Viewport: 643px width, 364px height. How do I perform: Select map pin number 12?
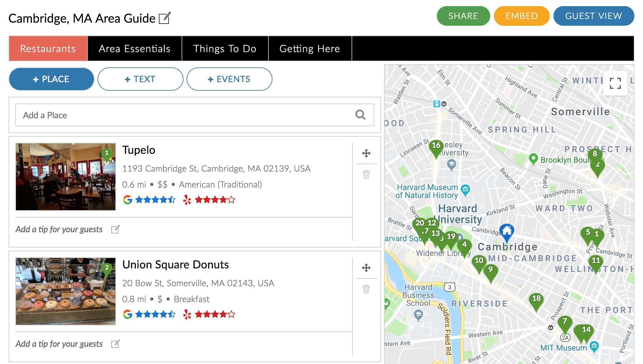point(432,224)
